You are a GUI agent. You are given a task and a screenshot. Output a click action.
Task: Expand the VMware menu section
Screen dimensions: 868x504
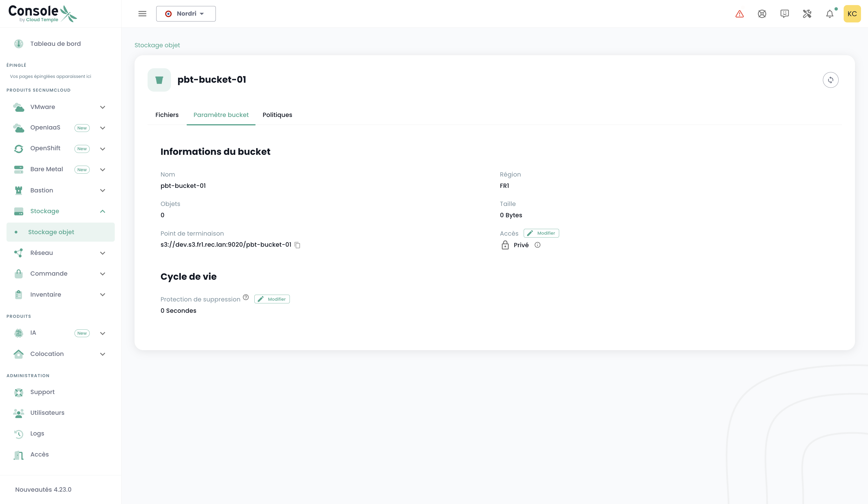tap(102, 107)
